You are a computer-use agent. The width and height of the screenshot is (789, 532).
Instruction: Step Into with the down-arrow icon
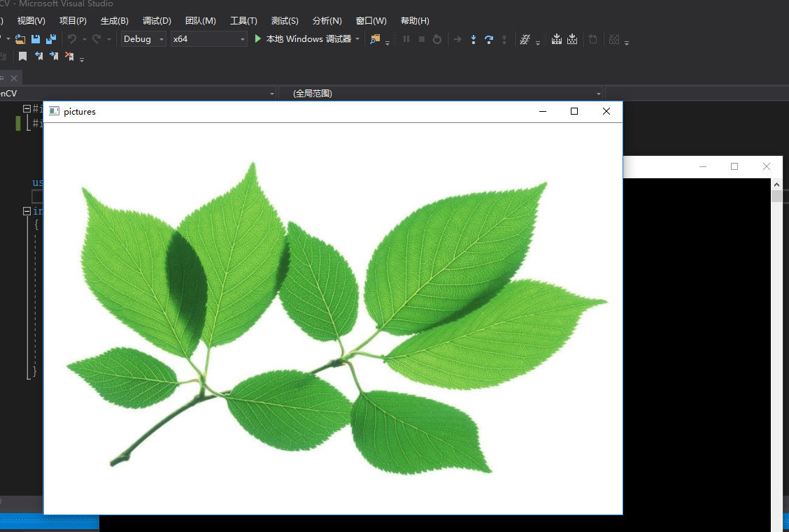tap(474, 39)
